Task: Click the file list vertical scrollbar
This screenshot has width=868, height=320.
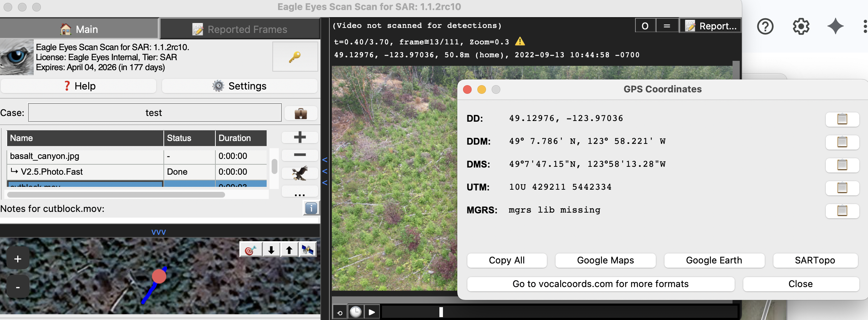Action: click(275, 166)
